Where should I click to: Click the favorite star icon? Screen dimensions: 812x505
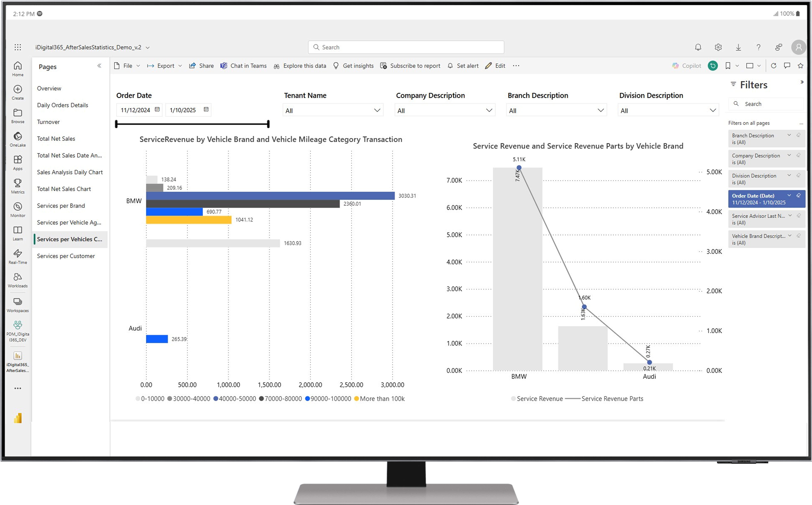[x=800, y=66]
